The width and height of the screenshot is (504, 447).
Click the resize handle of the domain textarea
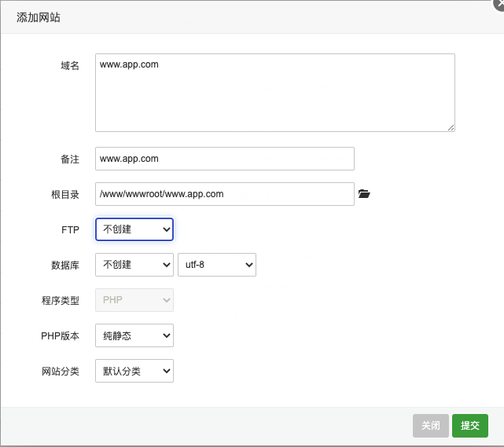(451, 127)
